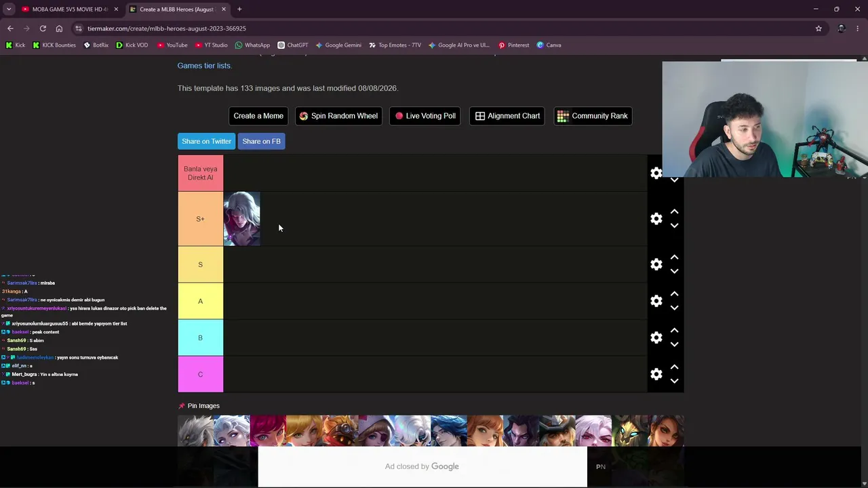Viewport: 868px width, 488px height.
Task: Open the WhatsApp bookmark
Action: [x=252, y=45]
